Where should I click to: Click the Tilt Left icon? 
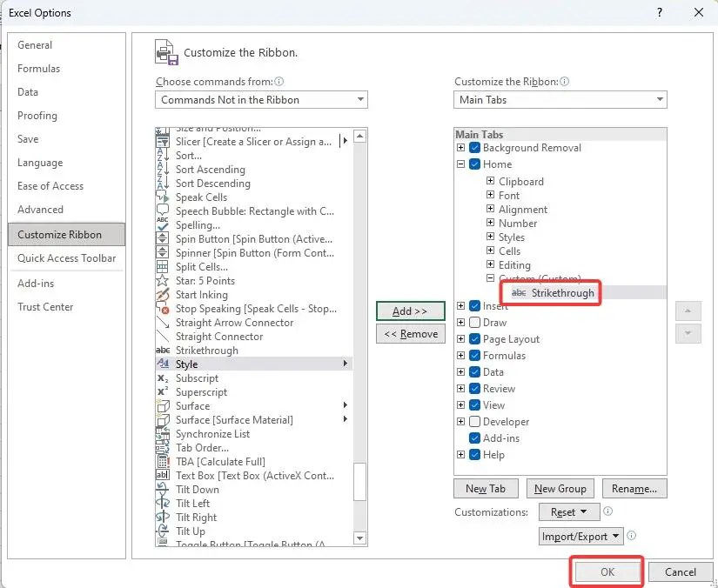(x=163, y=503)
